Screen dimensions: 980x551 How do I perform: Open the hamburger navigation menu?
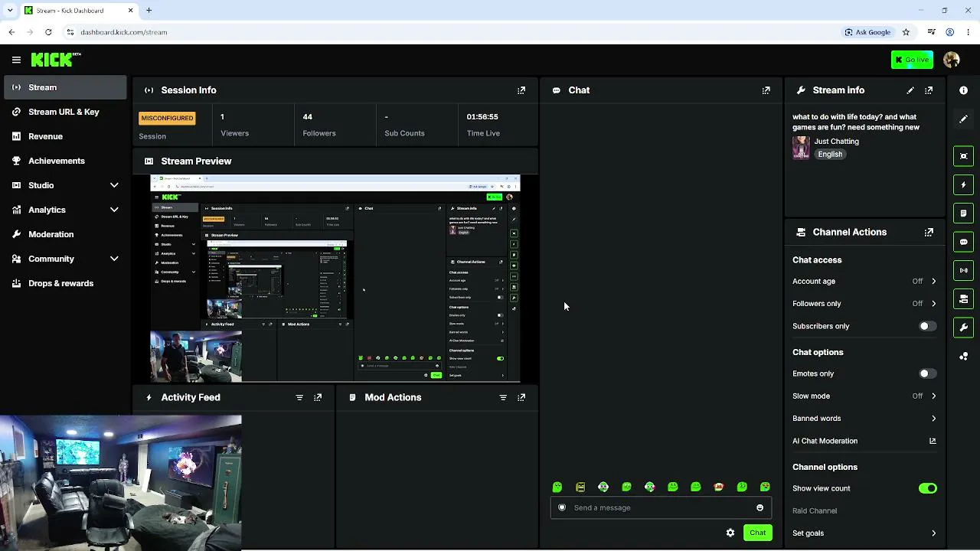pyautogui.click(x=16, y=60)
